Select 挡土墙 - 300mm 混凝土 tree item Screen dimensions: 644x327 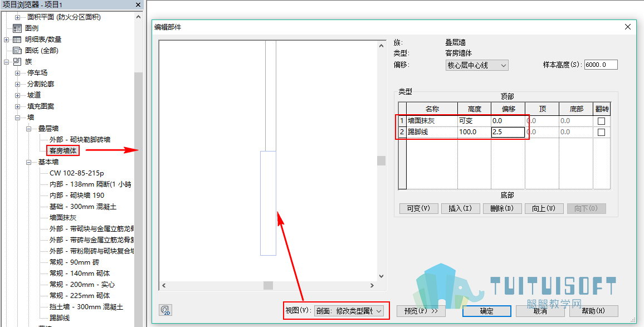click(86, 307)
